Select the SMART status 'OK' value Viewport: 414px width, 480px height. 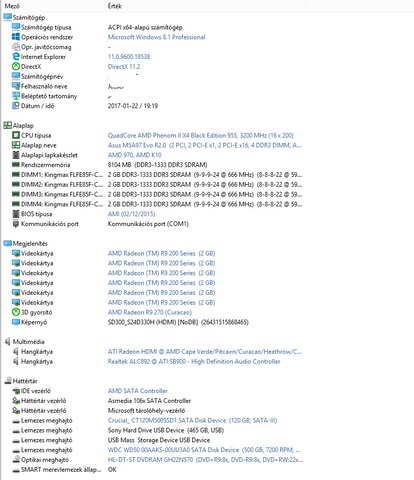click(x=112, y=470)
